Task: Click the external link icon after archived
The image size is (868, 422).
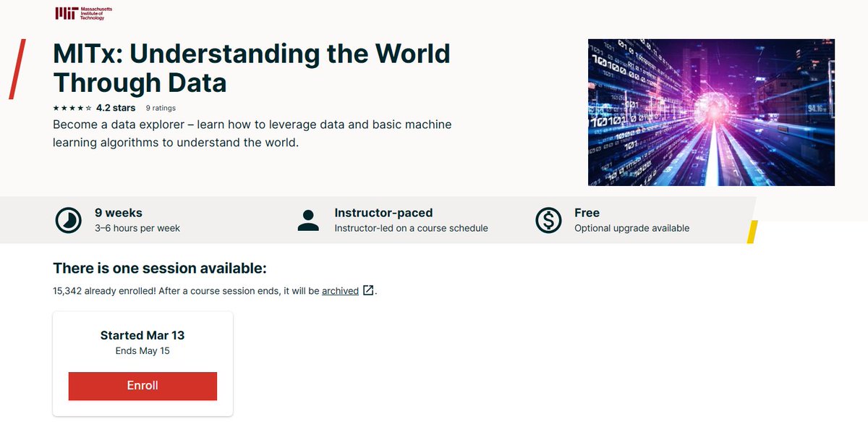Action: [368, 291]
